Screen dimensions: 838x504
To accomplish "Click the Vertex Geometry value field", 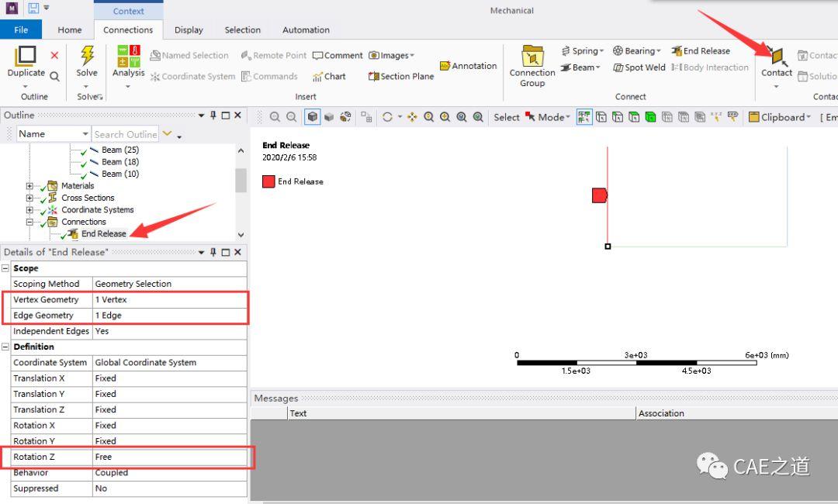I will (x=169, y=299).
